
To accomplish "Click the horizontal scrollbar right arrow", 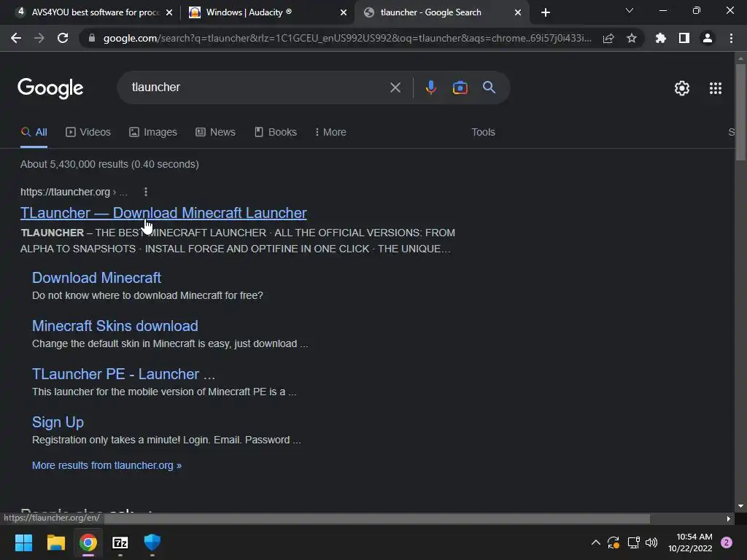I will [729, 518].
